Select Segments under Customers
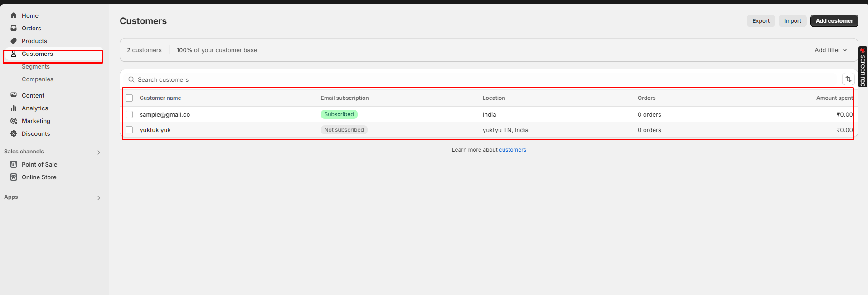The height and width of the screenshot is (295, 868). [36, 66]
